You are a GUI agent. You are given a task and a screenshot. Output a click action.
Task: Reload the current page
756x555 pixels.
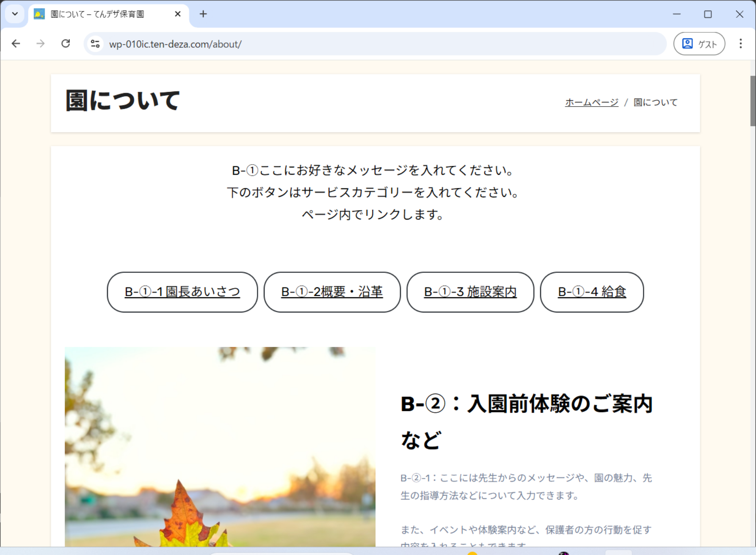66,44
